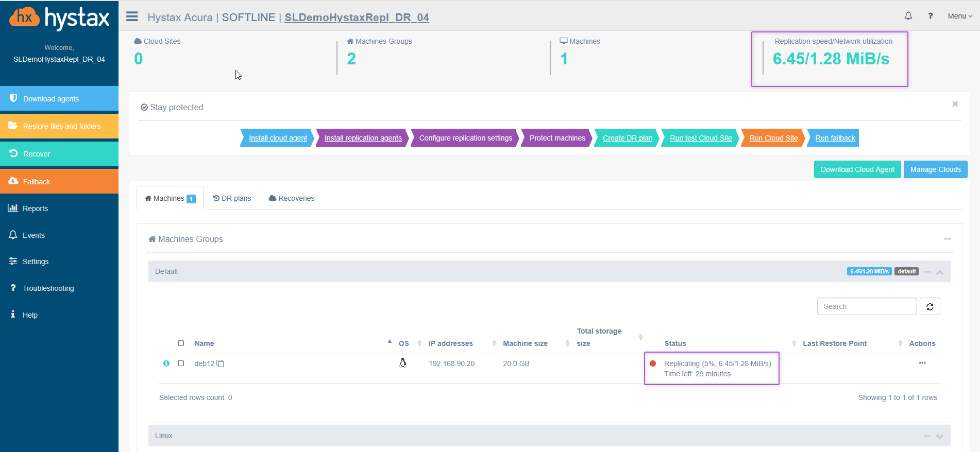Viewport: 980px width, 452px height.
Task: Click the machines Search input field
Action: click(x=866, y=306)
